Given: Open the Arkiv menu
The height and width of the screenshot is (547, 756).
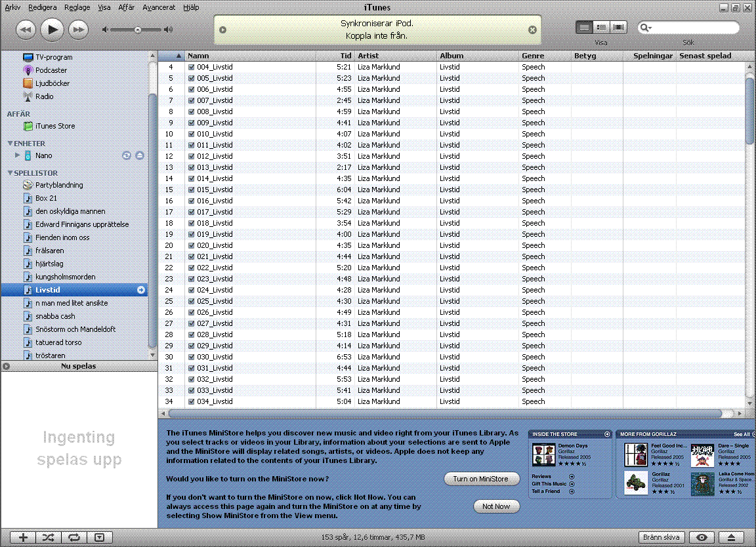Looking at the screenshot, I should pos(12,7).
